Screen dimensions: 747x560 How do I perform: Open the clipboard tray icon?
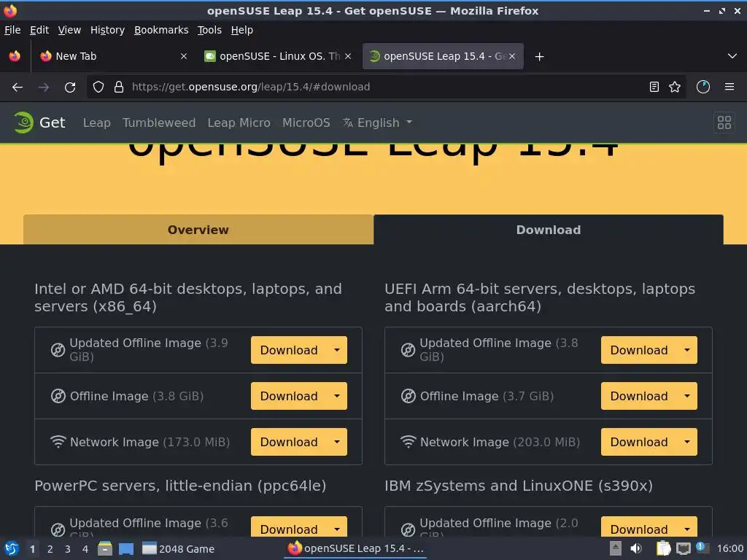[x=663, y=549]
